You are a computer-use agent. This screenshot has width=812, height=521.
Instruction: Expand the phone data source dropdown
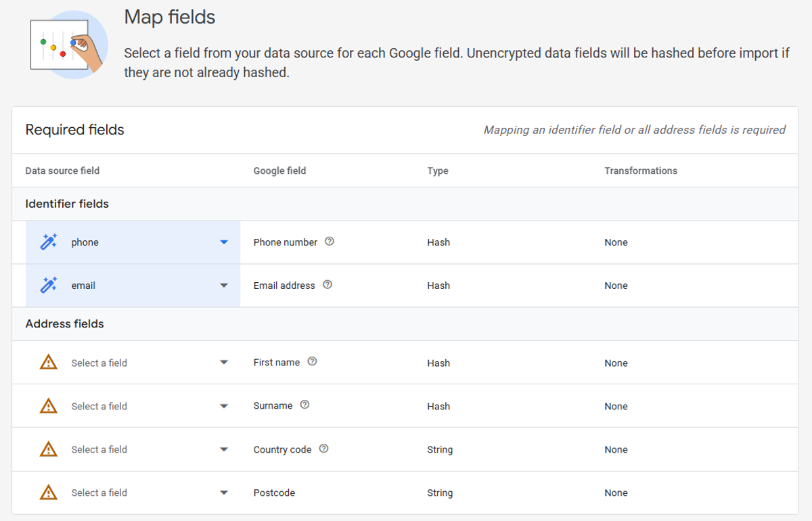224,242
